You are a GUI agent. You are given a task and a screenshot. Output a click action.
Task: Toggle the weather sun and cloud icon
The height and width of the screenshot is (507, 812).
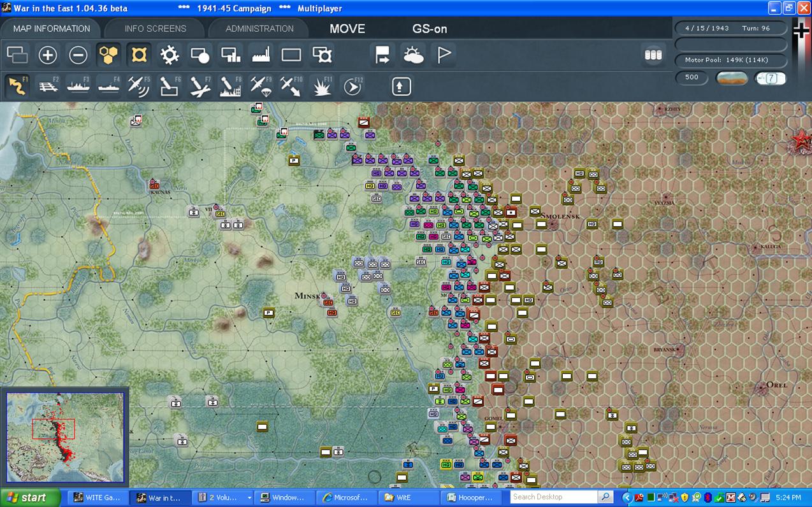(413, 55)
